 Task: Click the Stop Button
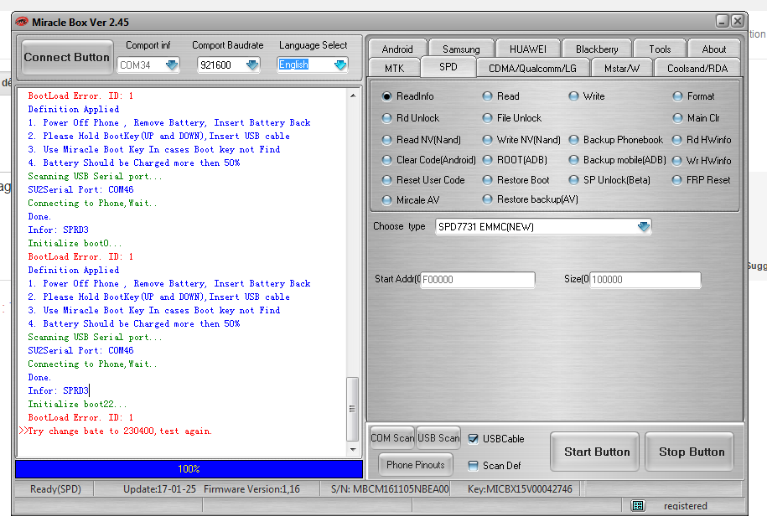[690, 452]
